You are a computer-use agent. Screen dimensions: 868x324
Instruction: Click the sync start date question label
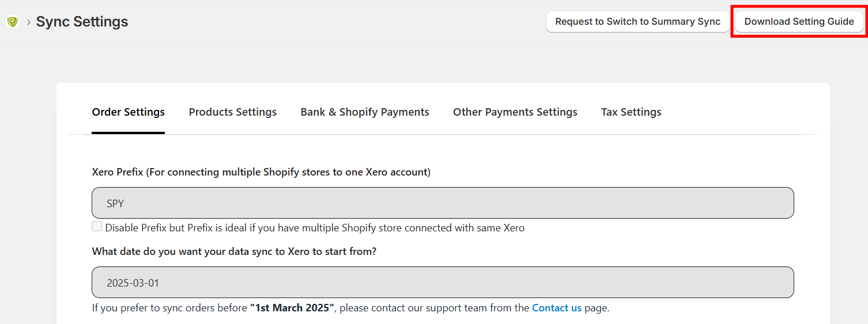pos(234,251)
